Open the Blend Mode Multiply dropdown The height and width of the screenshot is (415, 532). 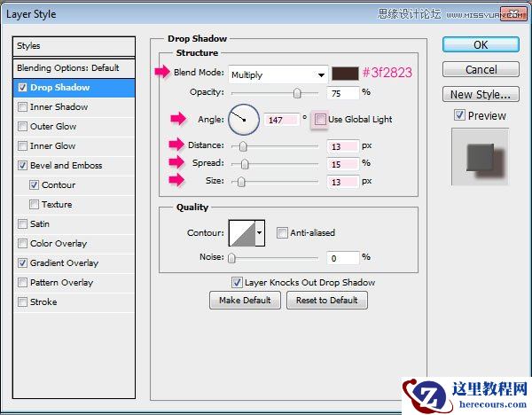278,74
